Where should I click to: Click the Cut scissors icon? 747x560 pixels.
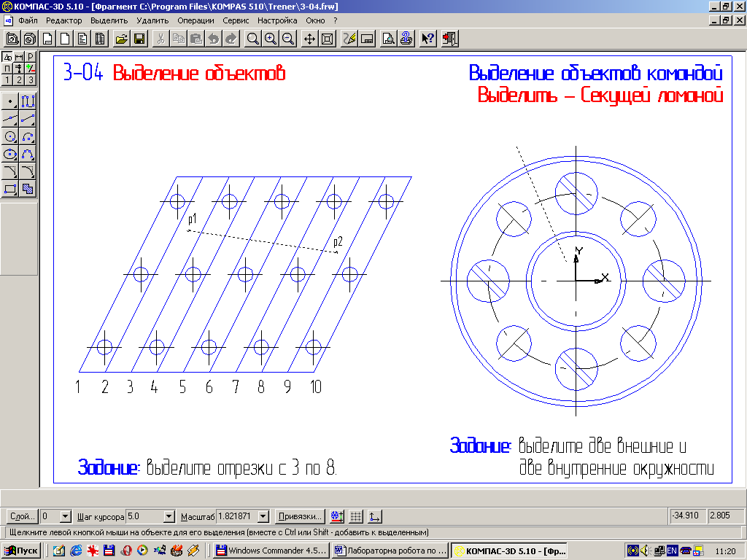[161, 39]
